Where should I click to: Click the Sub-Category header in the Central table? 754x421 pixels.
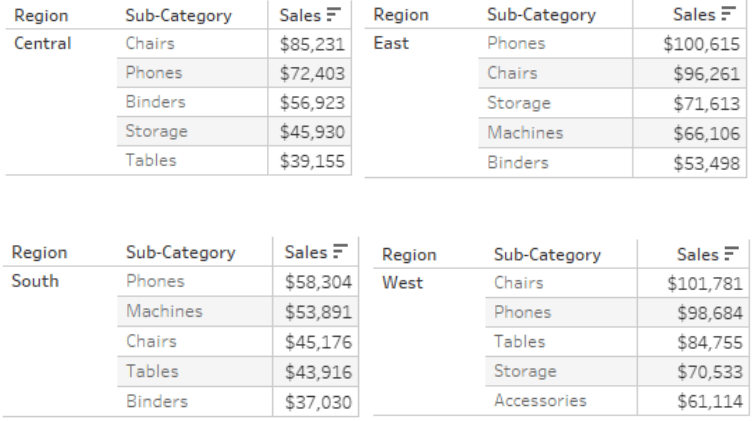point(179,15)
